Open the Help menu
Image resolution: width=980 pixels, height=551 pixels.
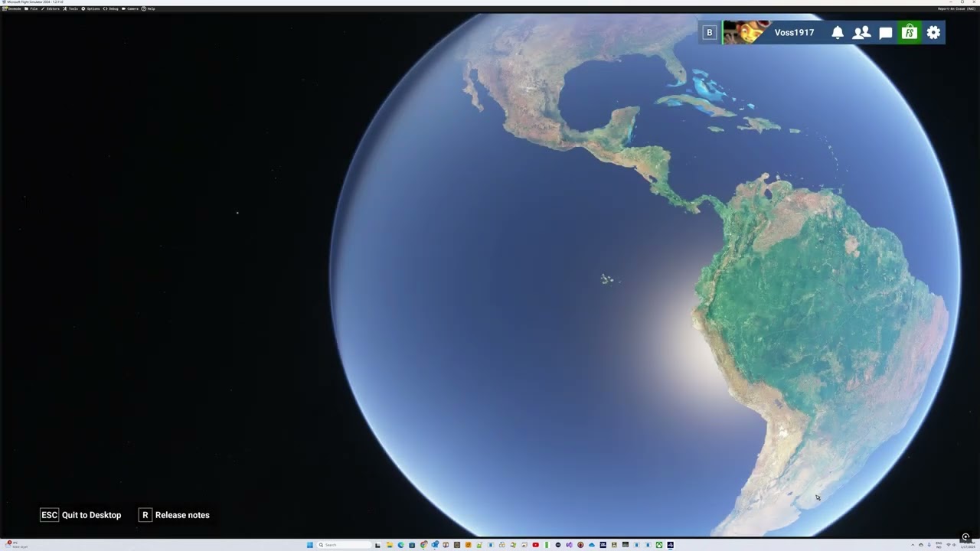click(149, 8)
